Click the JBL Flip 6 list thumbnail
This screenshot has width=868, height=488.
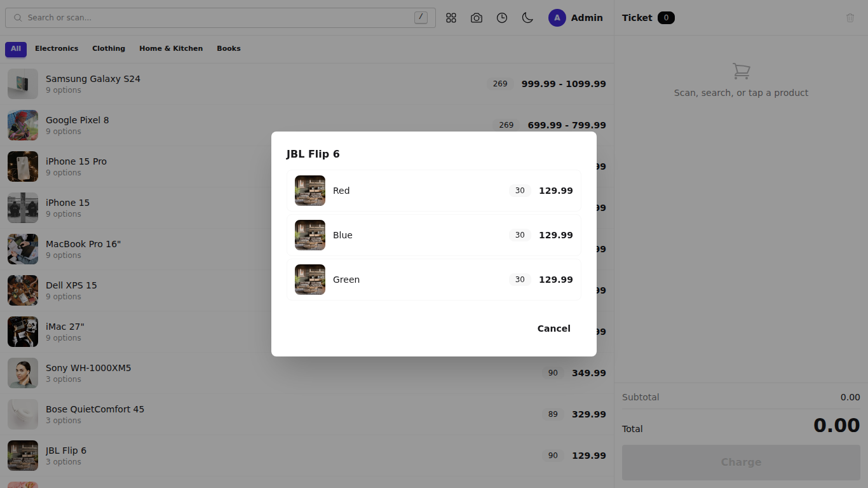pyautogui.click(x=23, y=456)
